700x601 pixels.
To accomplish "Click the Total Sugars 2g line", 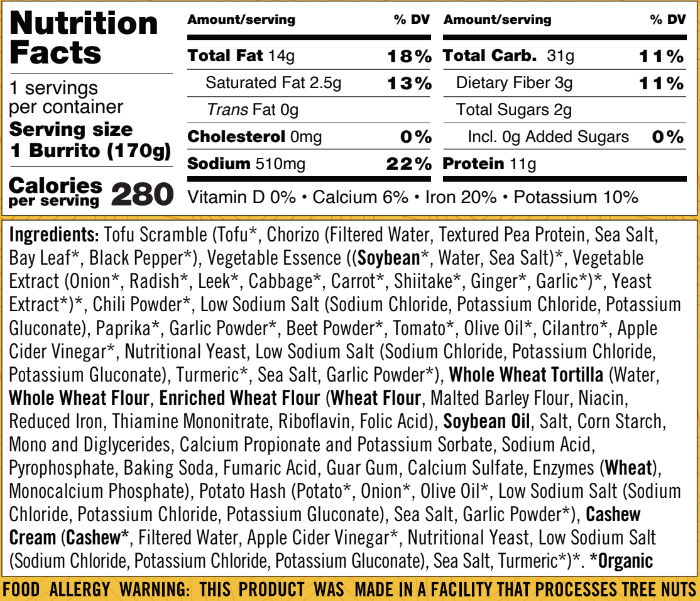I will click(513, 110).
